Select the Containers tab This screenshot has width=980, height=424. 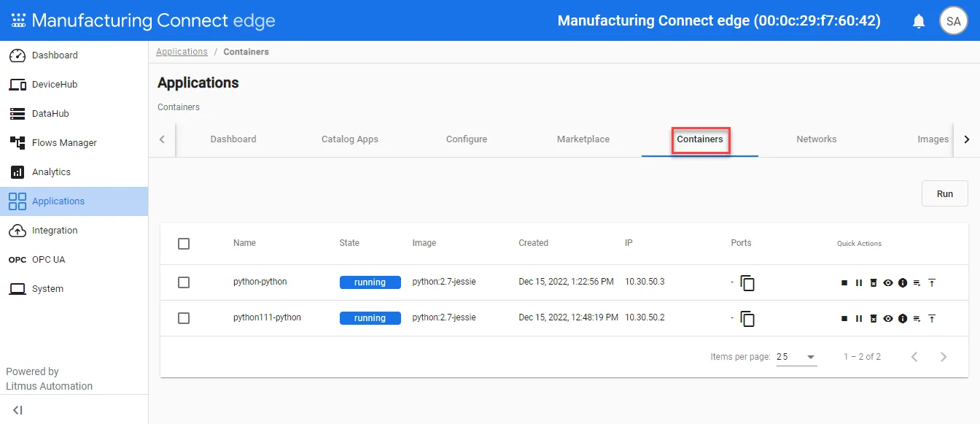point(700,139)
